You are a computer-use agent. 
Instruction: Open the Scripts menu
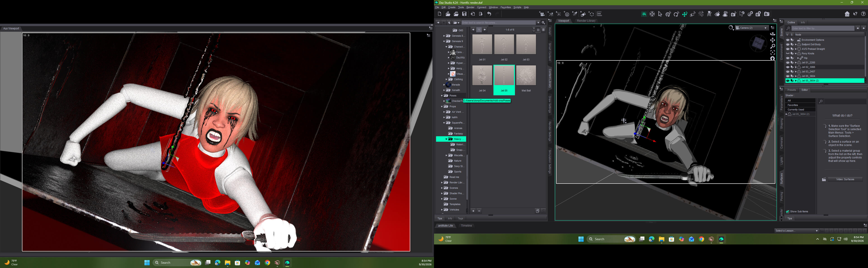click(517, 7)
